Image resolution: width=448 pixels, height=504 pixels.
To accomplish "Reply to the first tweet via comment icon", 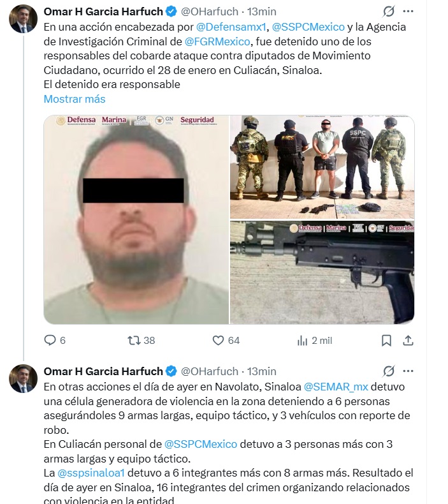I will coord(50,340).
